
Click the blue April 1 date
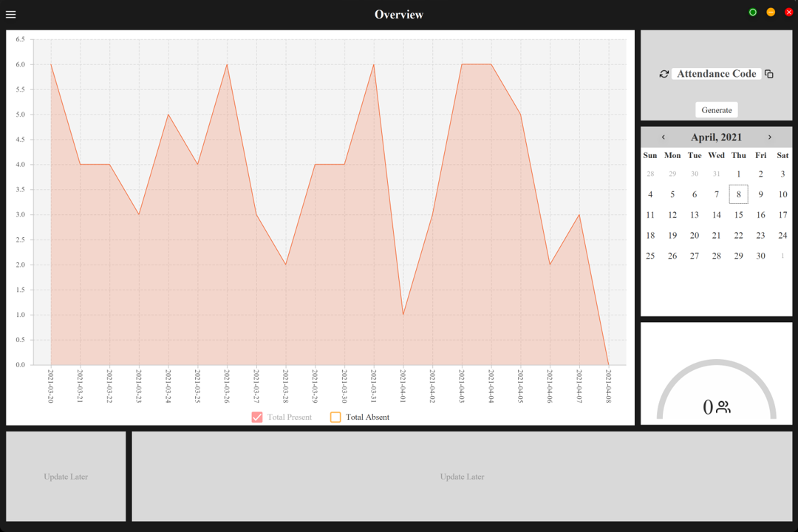738,174
